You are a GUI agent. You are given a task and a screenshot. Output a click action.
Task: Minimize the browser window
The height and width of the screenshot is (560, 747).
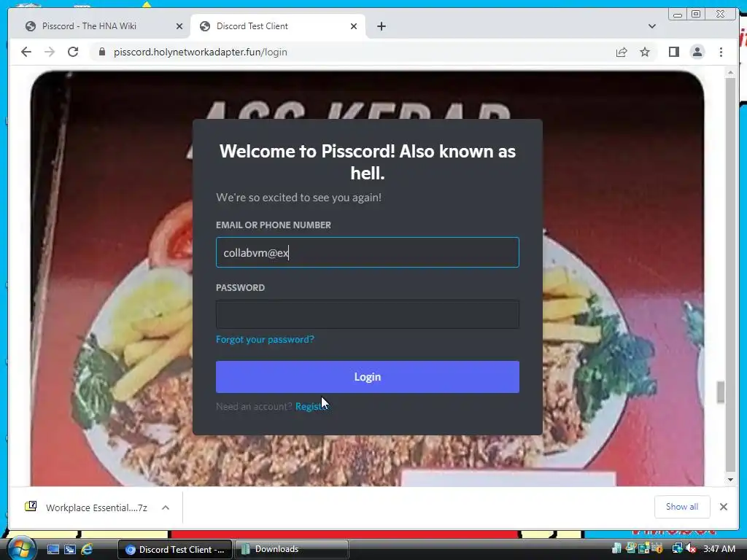point(678,15)
